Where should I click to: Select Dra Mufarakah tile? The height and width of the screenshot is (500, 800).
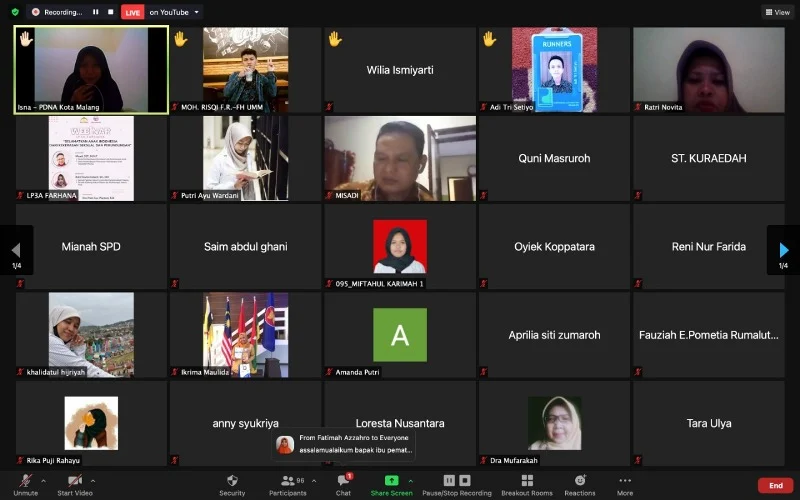[x=554, y=423]
